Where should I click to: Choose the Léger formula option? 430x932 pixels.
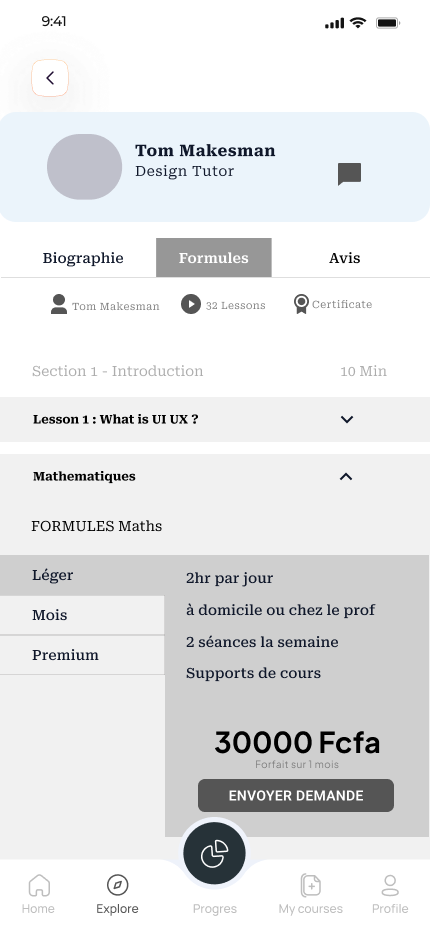point(82,575)
